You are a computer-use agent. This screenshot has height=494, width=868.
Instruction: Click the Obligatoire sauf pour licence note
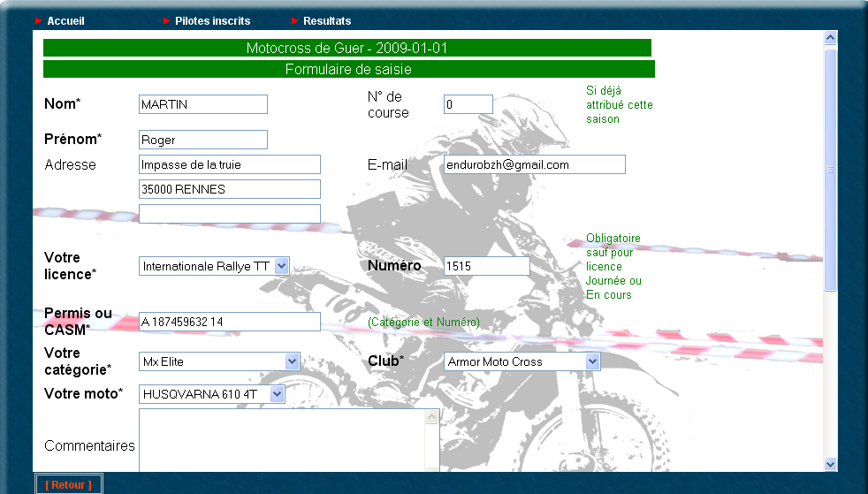point(614,266)
